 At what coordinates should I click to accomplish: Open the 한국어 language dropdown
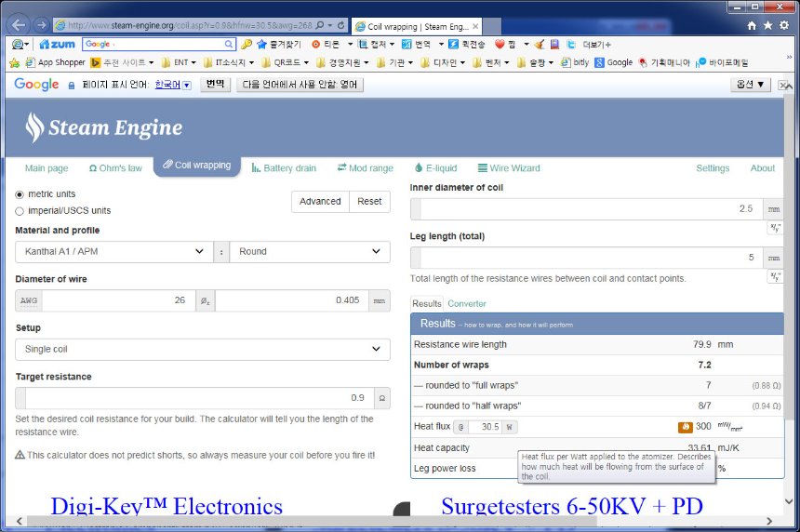pos(172,85)
